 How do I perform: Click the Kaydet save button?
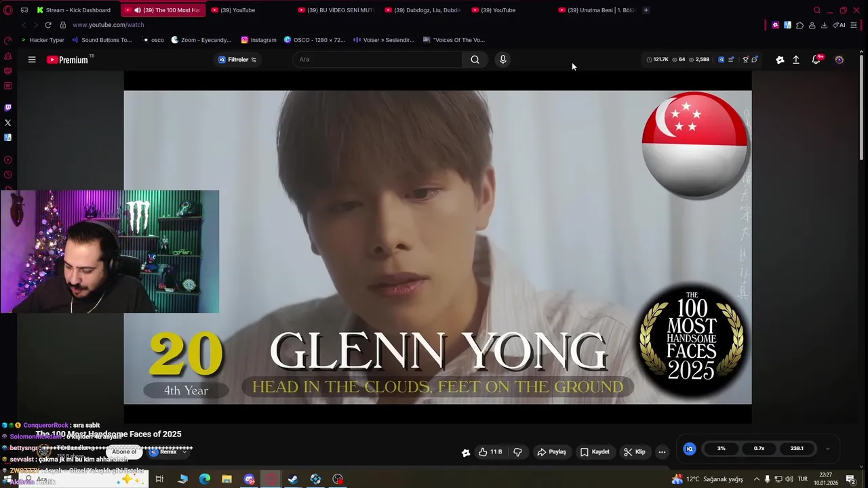(595, 452)
